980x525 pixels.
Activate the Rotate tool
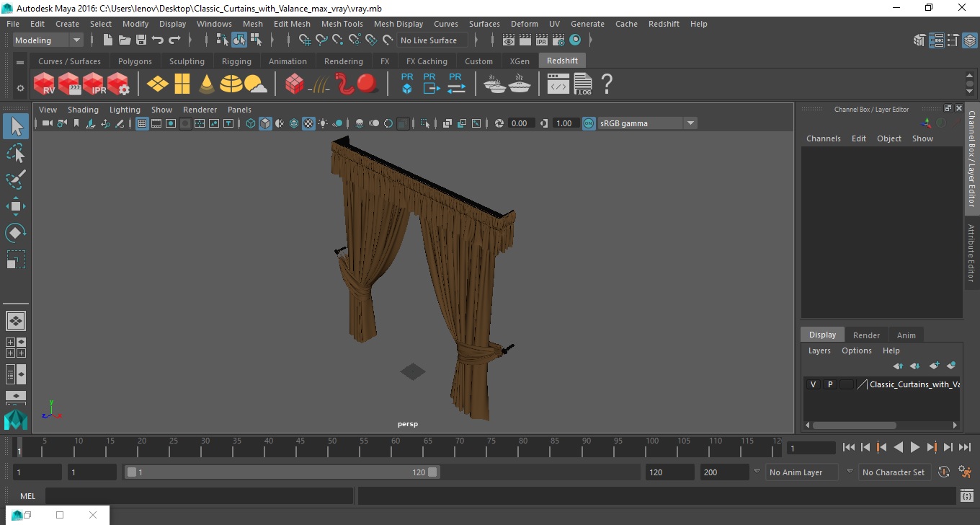pos(16,232)
